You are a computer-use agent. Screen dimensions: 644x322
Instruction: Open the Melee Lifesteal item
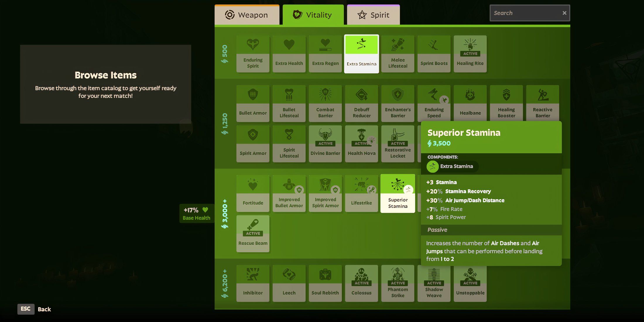pos(398,54)
